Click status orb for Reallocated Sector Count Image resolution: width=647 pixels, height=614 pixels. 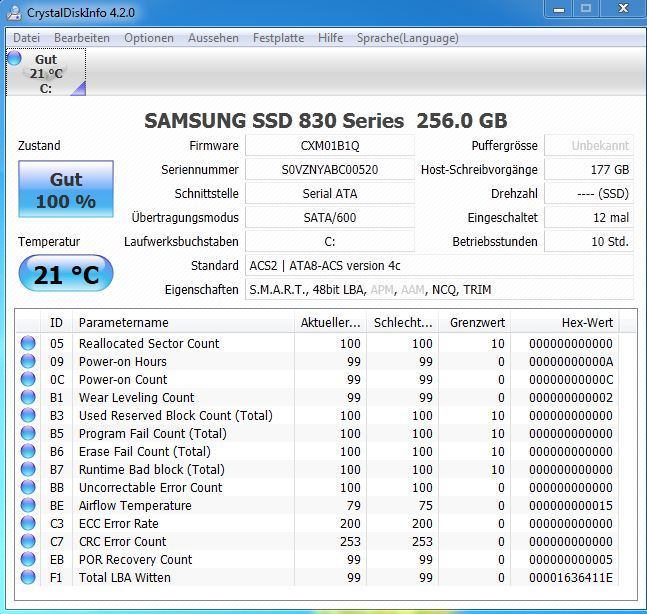[28, 343]
